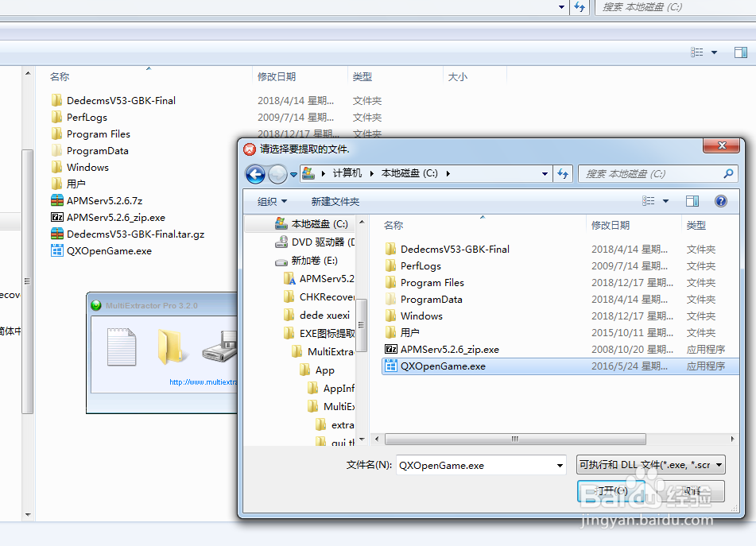The image size is (756, 546).
Task: Click the dialog's greyed Forward arrow button
Action: point(277,174)
